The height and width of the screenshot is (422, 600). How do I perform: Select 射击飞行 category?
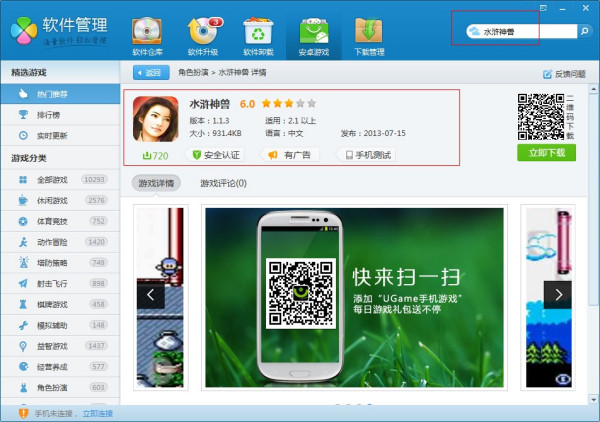pyautogui.click(x=60, y=284)
